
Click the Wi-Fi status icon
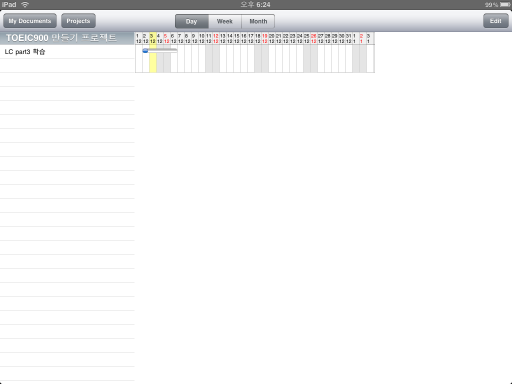click(x=25, y=4)
